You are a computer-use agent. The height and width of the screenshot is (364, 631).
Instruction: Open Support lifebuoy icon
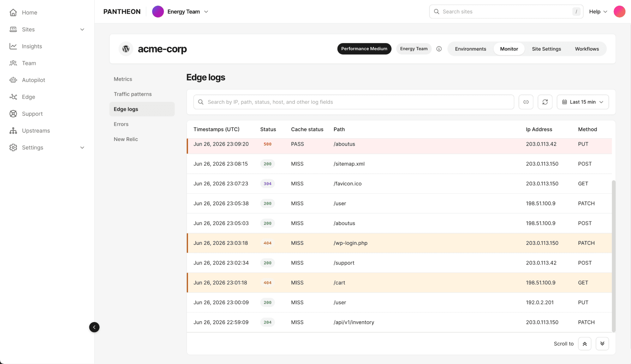13,114
